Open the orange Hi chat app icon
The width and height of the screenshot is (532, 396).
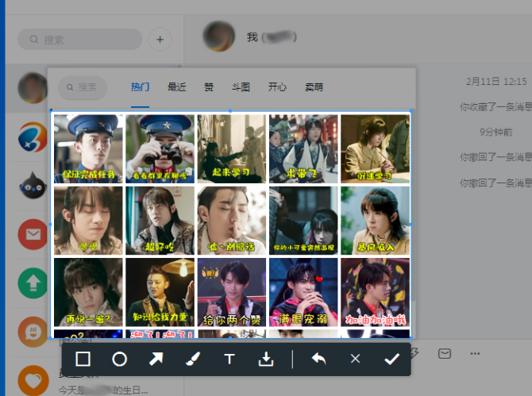click(x=33, y=332)
